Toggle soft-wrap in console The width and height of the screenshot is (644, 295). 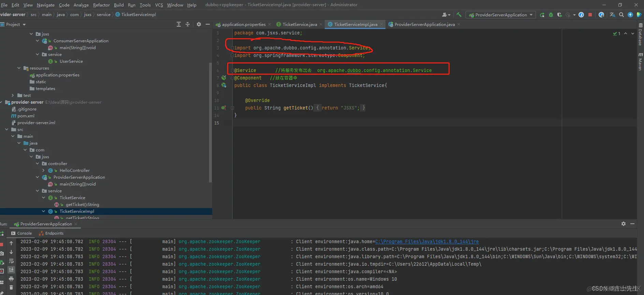(x=11, y=261)
